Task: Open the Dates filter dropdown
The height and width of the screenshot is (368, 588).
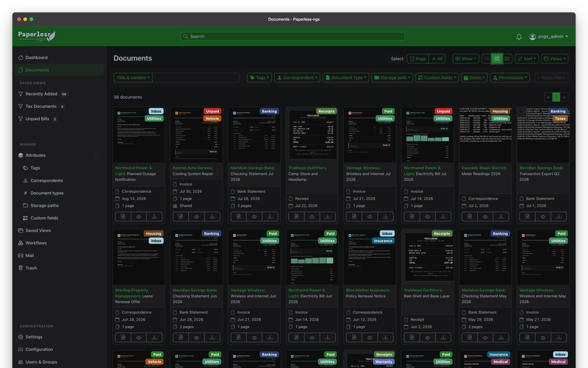Action: click(x=474, y=78)
